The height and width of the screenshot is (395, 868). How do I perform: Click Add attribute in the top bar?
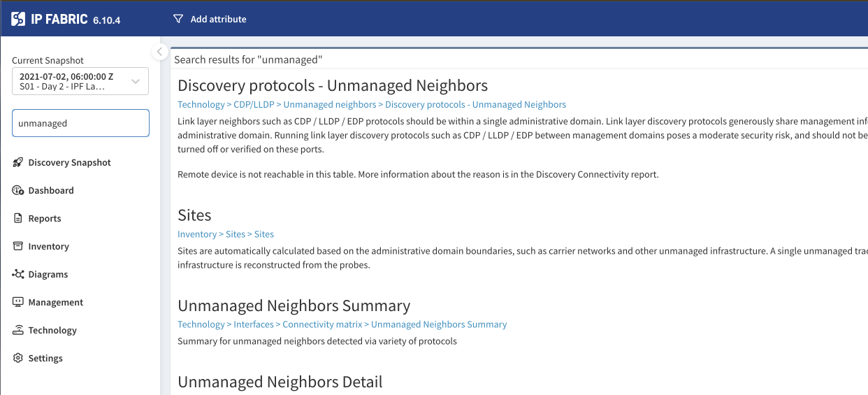(218, 19)
